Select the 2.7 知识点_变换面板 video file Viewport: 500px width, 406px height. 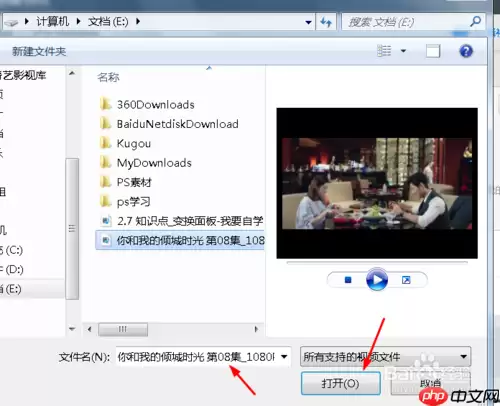(x=182, y=221)
